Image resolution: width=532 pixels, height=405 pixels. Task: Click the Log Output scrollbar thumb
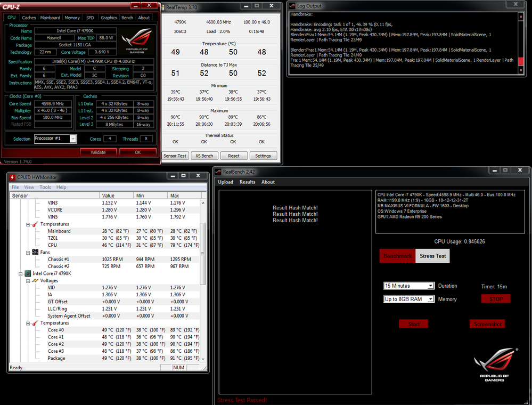521,61
